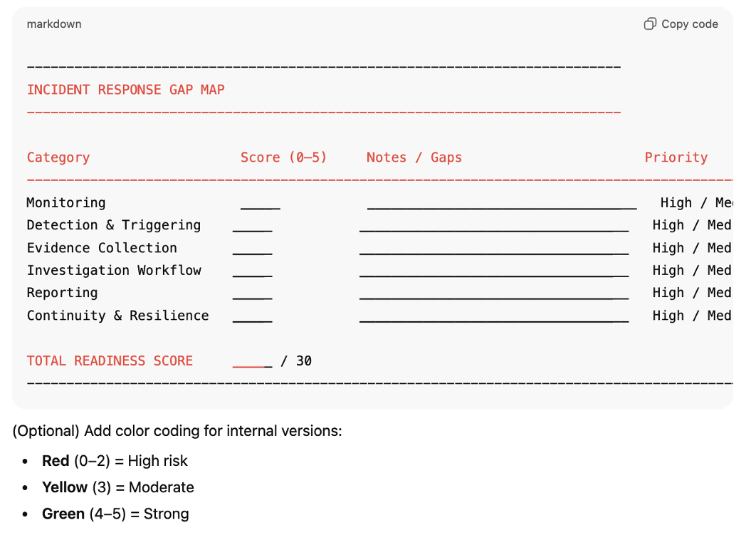This screenshot has height=540, width=756.
Task: Click the "/ 30" total score text
Action: (x=296, y=361)
